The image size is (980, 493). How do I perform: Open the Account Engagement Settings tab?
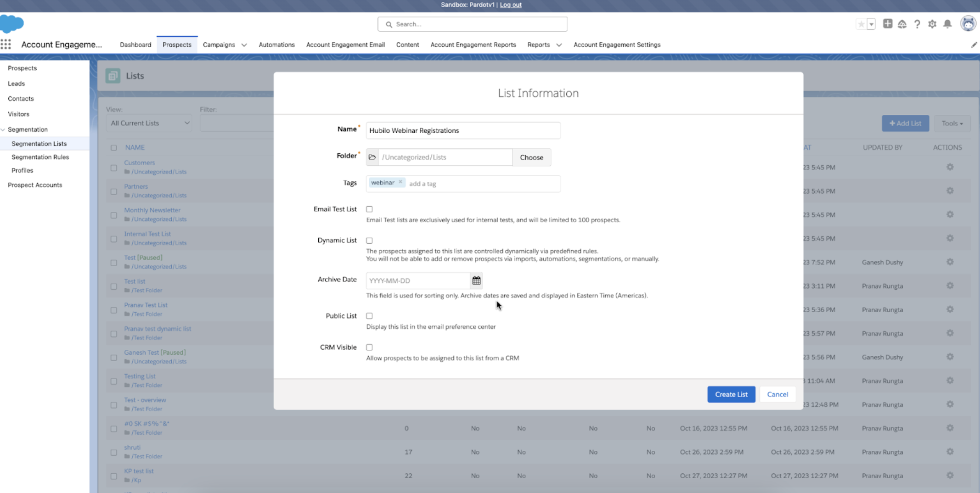click(617, 45)
